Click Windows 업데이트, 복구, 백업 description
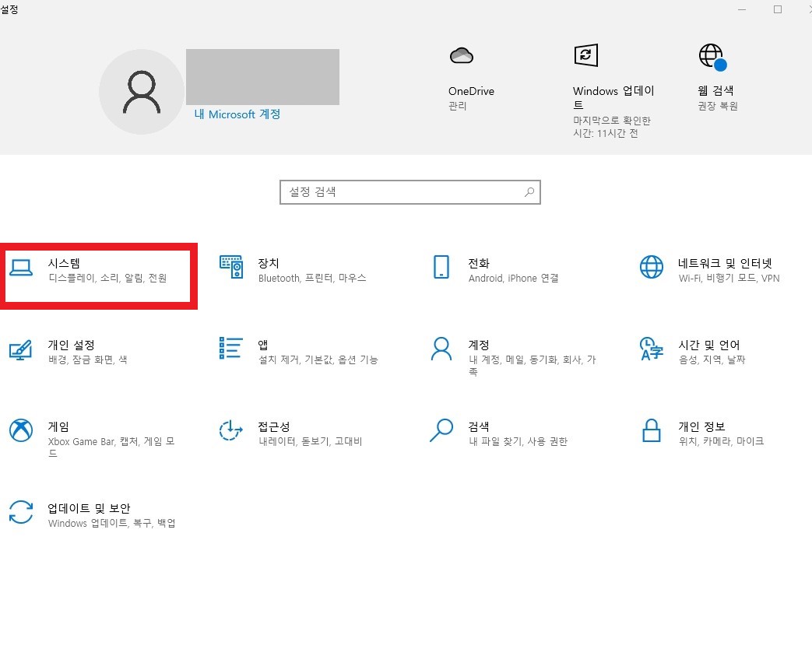This screenshot has width=812, height=656. coord(112,523)
